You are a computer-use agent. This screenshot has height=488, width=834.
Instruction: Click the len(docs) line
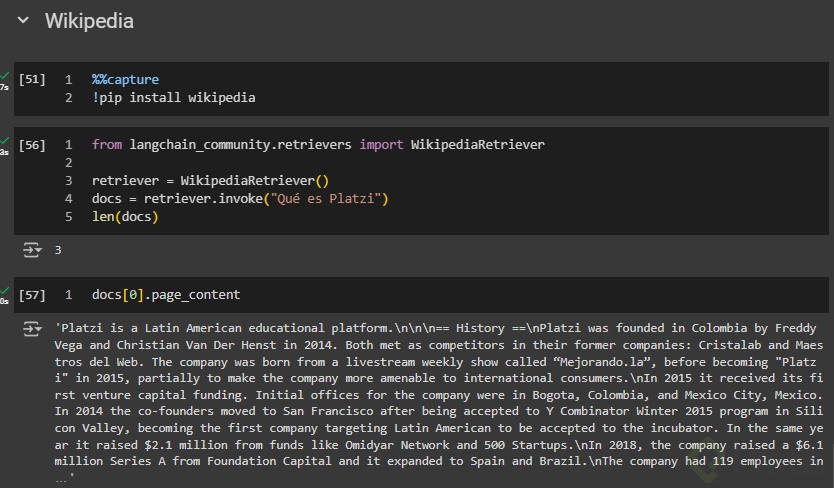(125, 217)
